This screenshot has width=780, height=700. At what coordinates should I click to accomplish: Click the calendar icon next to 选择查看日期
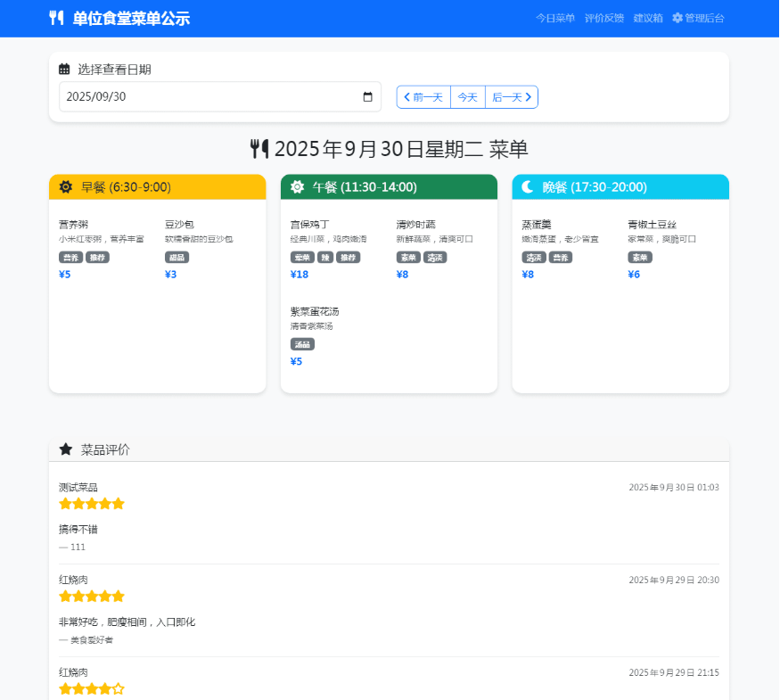coord(64,69)
